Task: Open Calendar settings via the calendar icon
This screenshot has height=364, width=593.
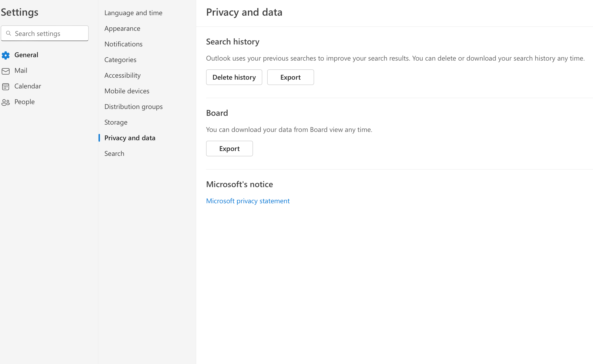Action: 6,86
